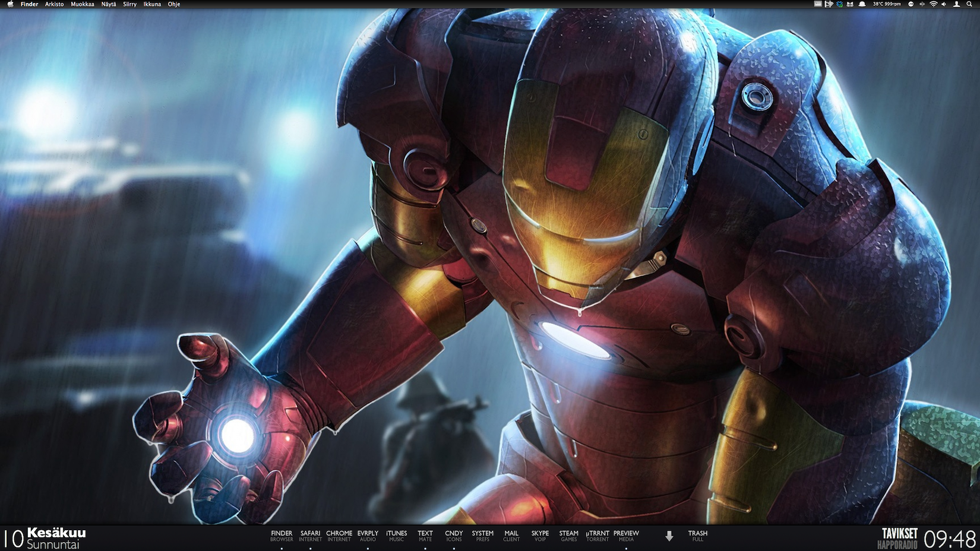
Task: Open the volume control in menu bar
Action: tap(944, 4)
